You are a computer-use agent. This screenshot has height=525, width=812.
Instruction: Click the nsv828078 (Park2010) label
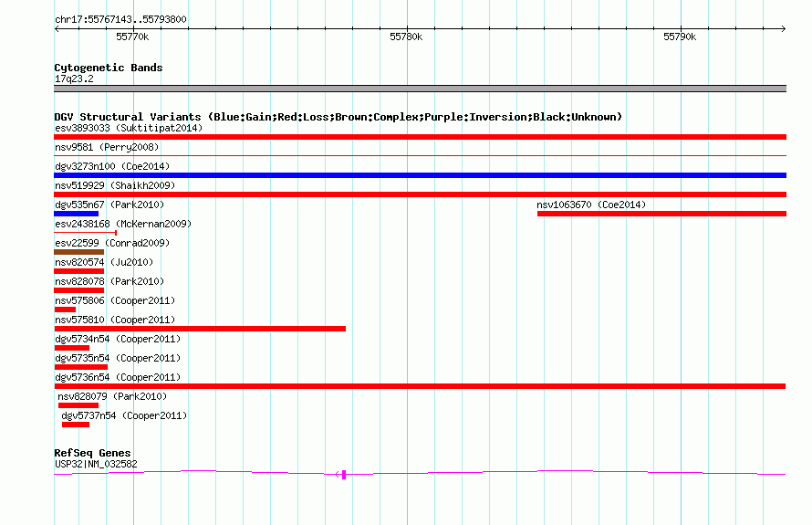pos(109,281)
